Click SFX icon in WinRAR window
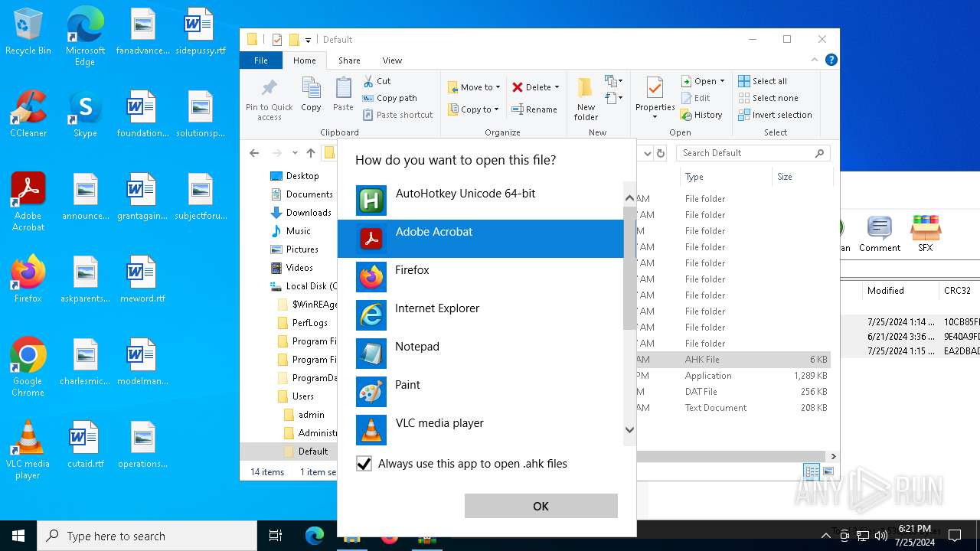The height and width of the screenshot is (551, 980). (925, 234)
